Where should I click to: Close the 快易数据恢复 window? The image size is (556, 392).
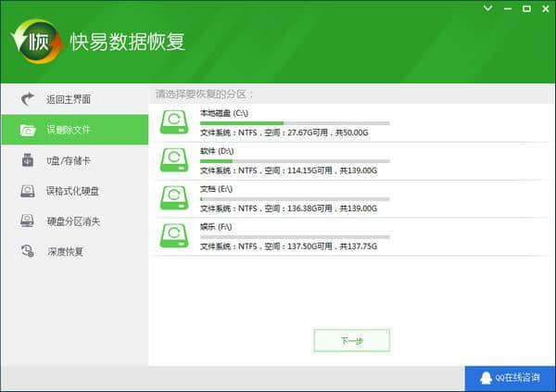546,9
